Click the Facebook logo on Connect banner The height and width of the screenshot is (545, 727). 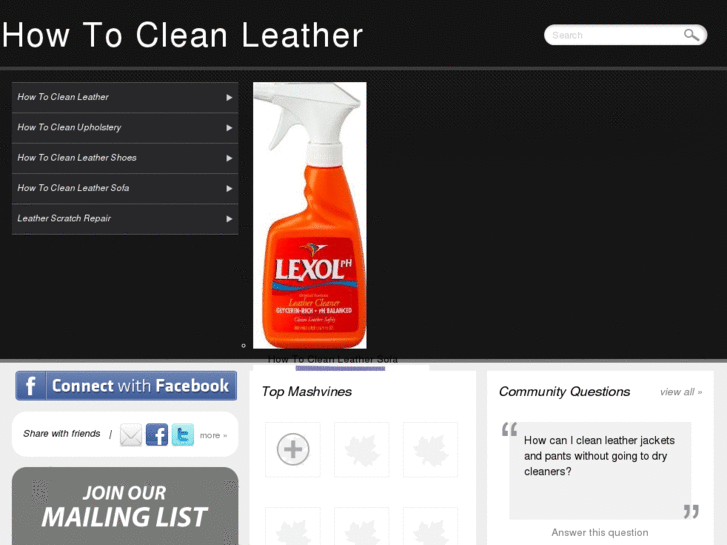click(x=31, y=385)
